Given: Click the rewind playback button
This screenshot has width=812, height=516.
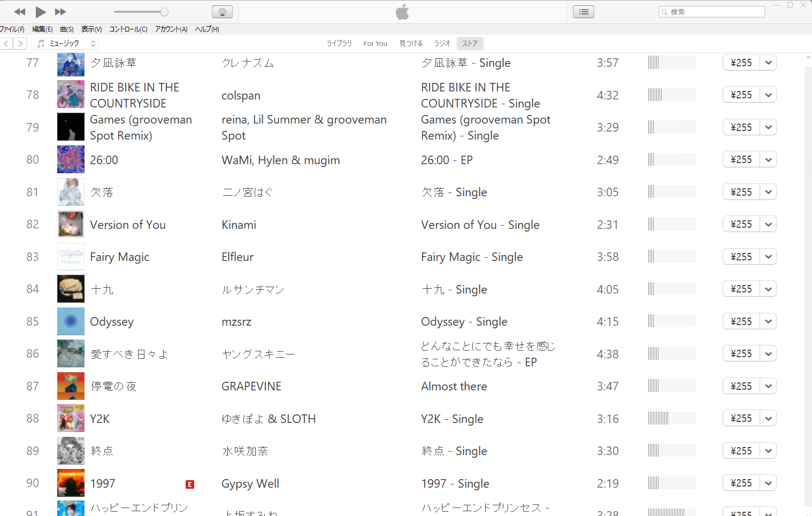Looking at the screenshot, I should tap(20, 12).
